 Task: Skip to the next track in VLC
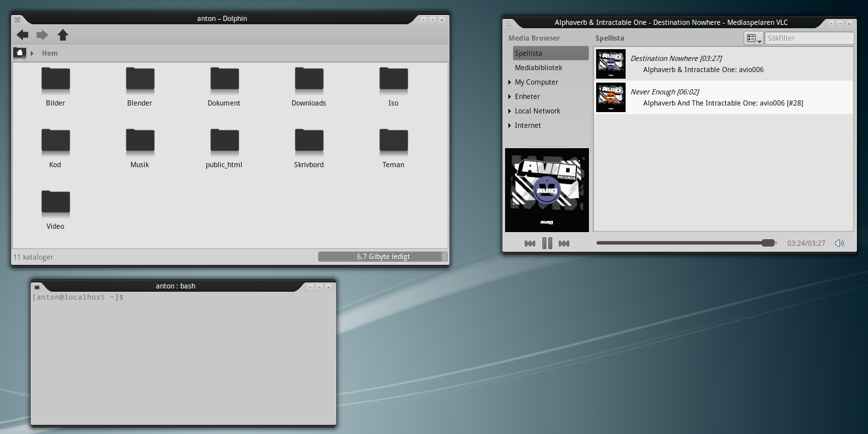click(x=564, y=244)
